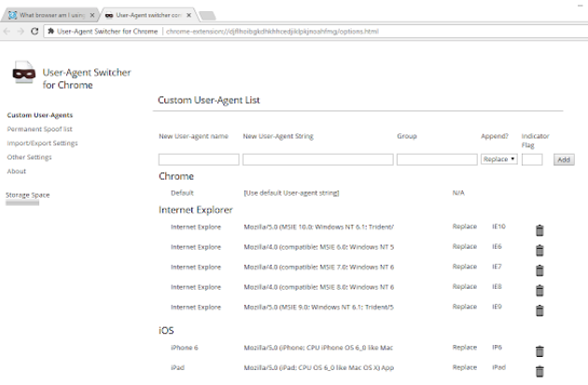Viewport: 588px width, 385px height.
Task: Select the User-Agent Switcher options tab
Action: (148, 15)
